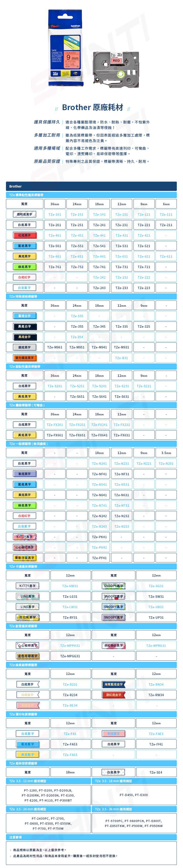Select the 透明底黑字 label sample
The image size is (183, 868).
pyautogui.click(x=24, y=214)
